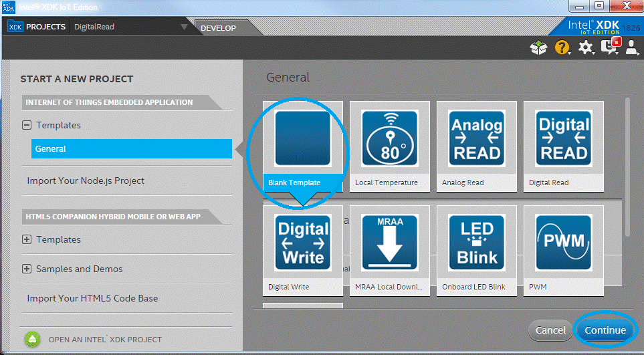Click Open an Intel XDK Project

point(105,340)
